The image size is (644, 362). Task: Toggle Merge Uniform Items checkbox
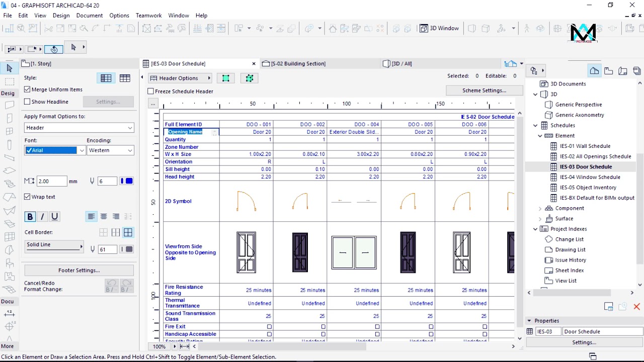(x=28, y=89)
